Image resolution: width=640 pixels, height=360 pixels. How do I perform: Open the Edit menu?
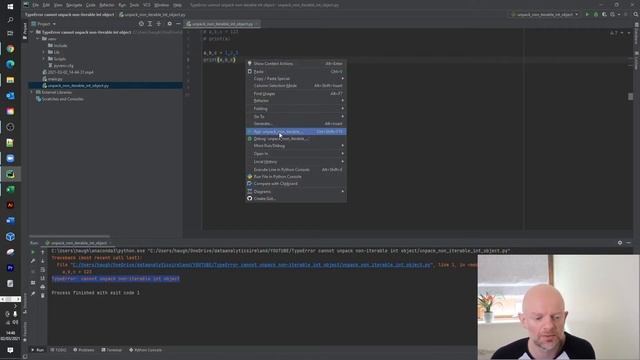click(x=47, y=5)
